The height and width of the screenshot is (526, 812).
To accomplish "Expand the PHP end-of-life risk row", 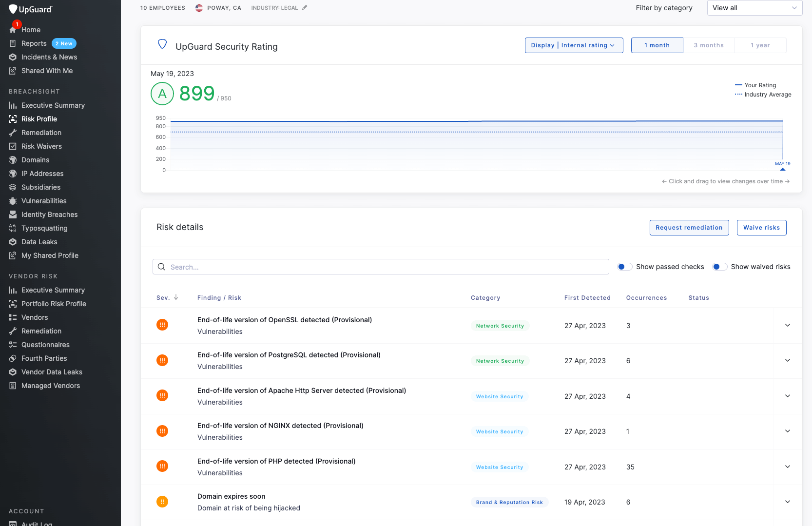I will pos(788,467).
